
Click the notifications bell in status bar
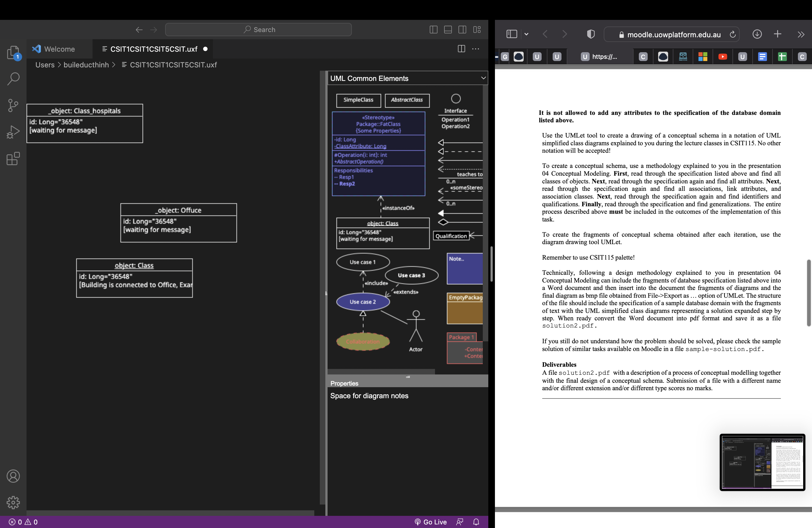476,522
